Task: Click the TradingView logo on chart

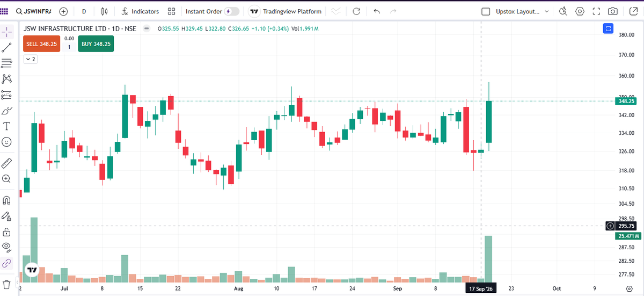Action: click(x=32, y=270)
